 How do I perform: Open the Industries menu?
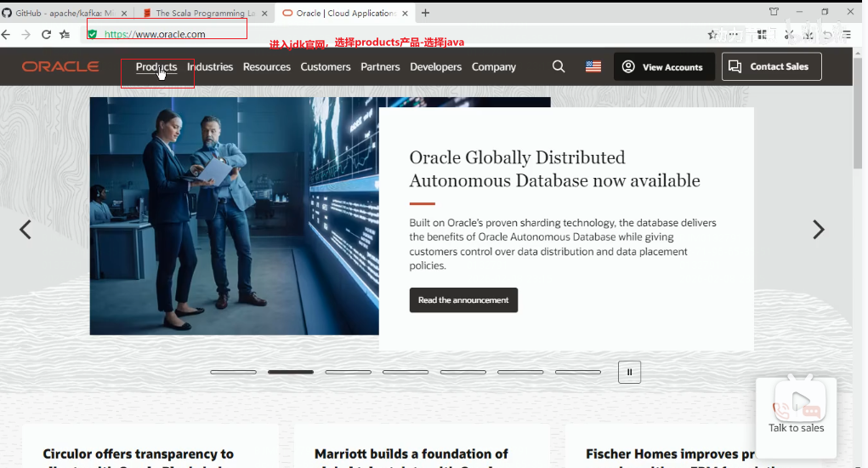click(x=210, y=67)
